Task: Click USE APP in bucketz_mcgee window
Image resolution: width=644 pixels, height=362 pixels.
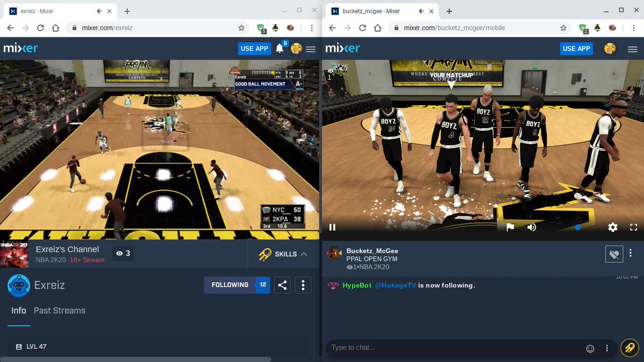Action: coord(576,49)
